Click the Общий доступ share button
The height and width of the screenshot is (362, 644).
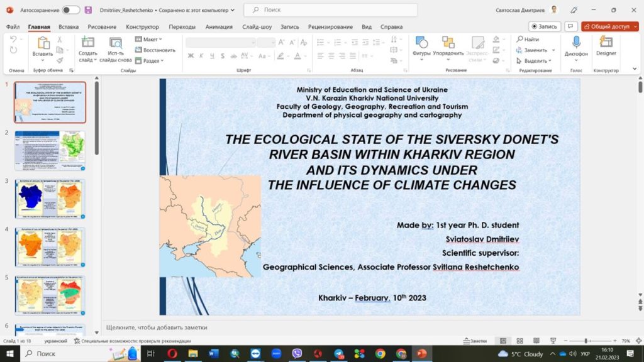[x=609, y=26]
